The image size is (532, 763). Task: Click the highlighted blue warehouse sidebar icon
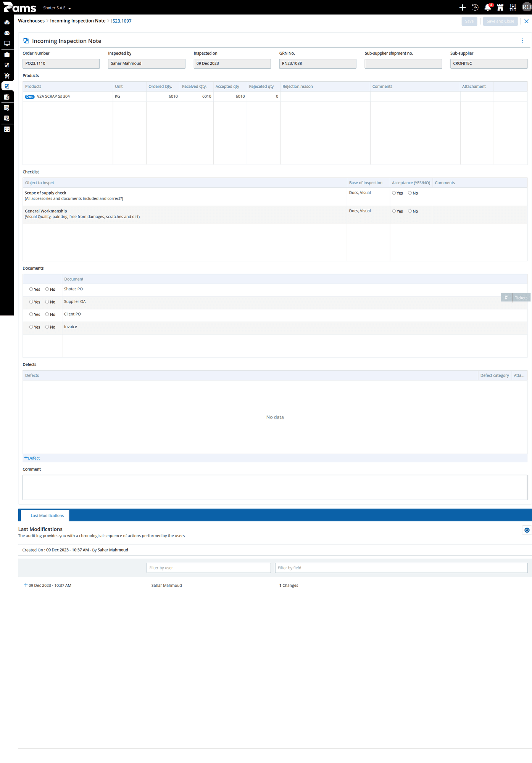coord(7,86)
